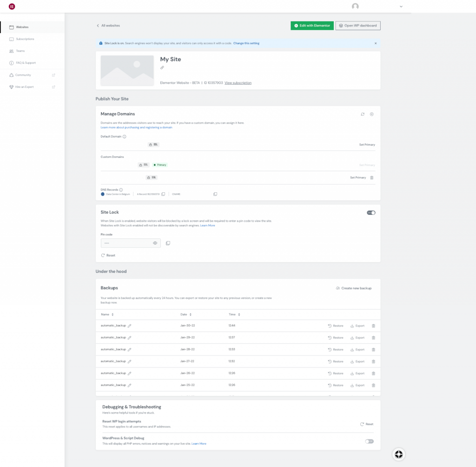The width and height of the screenshot is (476, 467).
Task: Open the floating help compass button
Action: coord(398,454)
